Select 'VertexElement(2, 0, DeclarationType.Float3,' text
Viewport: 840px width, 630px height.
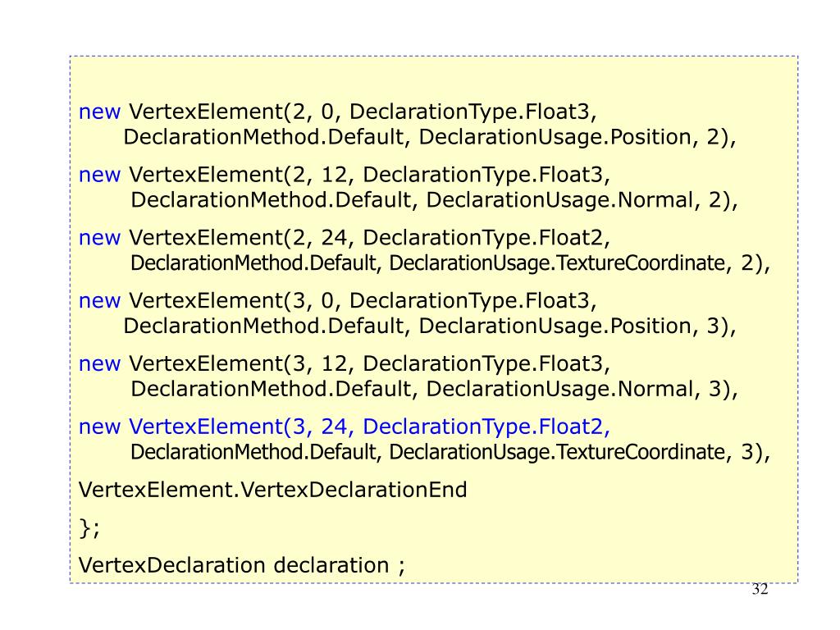click(363, 112)
